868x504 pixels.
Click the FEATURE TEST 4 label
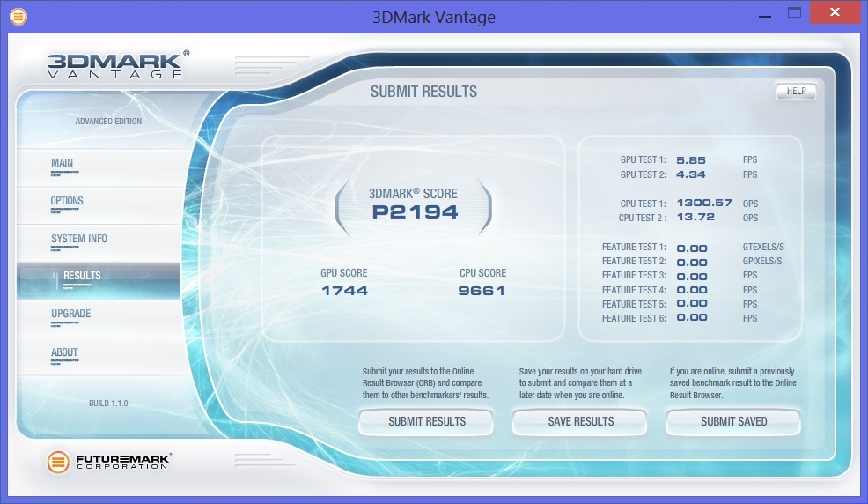click(x=634, y=290)
